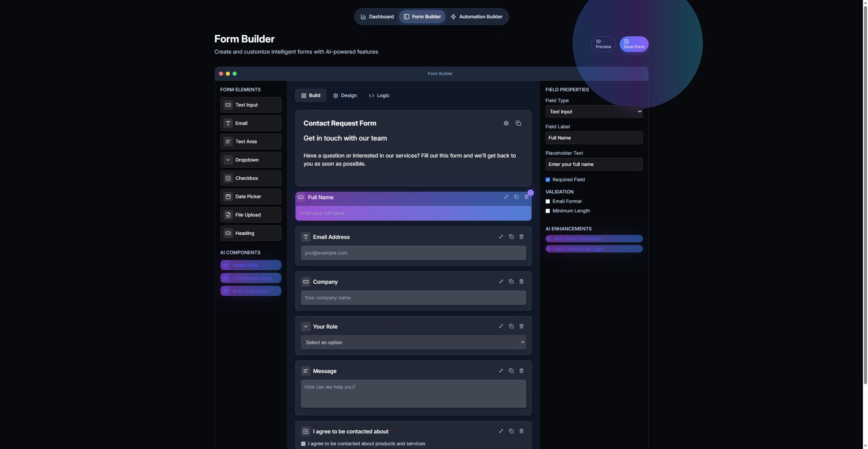This screenshot has width=868, height=449.
Task: Copy the Company field
Action: 511,281
